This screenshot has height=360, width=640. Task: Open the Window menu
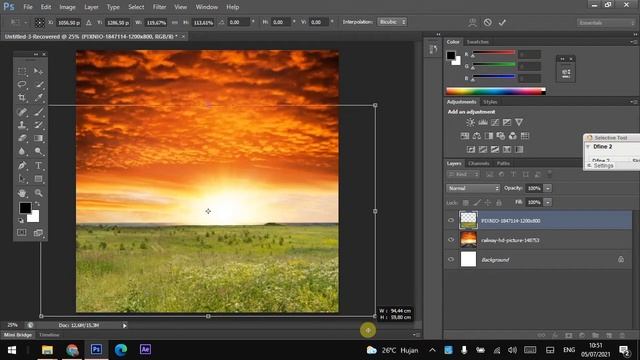207,7
